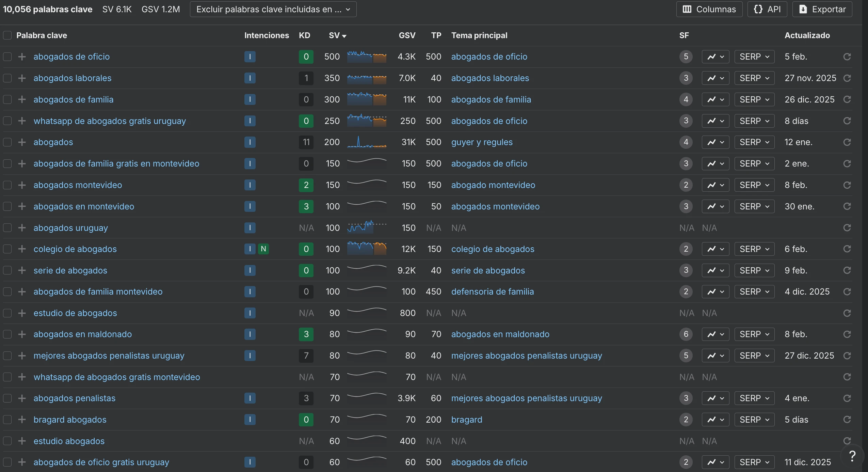868x472 pixels.
Task: Add 'serie de abogados' with plus icon
Action: (22, 270)
